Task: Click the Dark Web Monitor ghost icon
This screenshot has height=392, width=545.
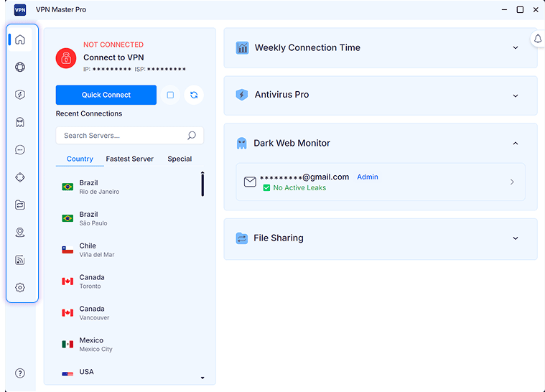Action: tap(241, 143)
